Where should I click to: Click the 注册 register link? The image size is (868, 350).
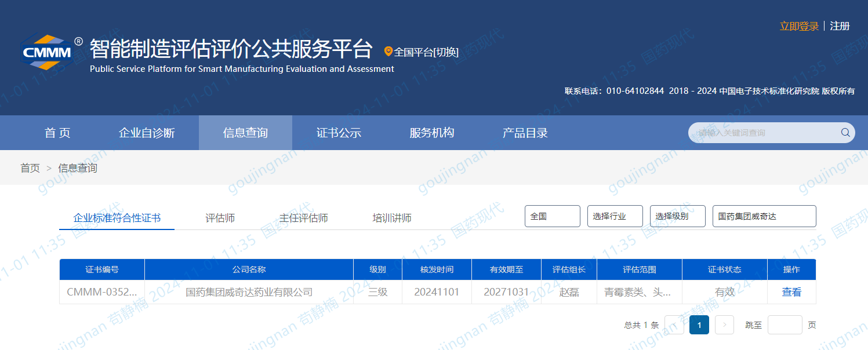coord(840,26)
